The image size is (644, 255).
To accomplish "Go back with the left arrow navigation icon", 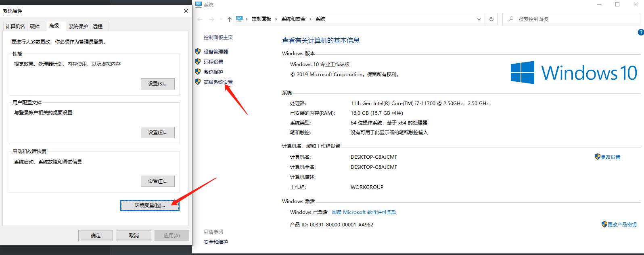I will [x=200, y=19].
